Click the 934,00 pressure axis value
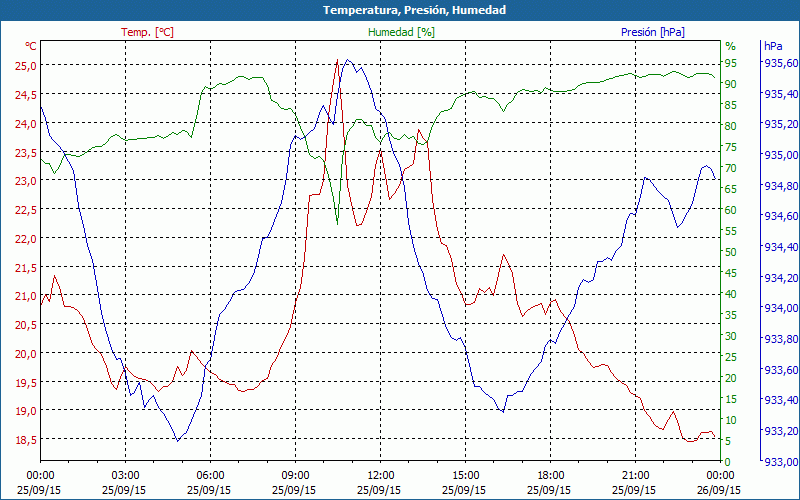Image resolution: width=800 pixels, height=500 pixels. click(781, 308)
